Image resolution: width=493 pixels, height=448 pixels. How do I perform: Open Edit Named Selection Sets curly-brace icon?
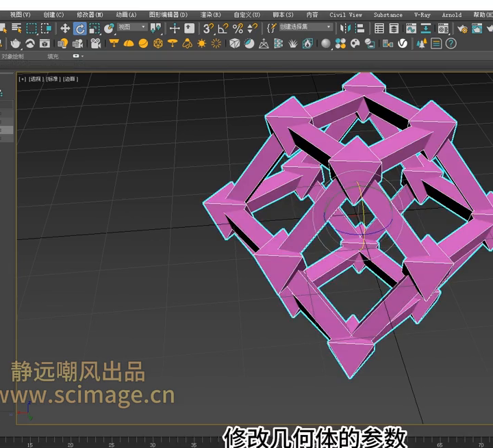(271, 29)
